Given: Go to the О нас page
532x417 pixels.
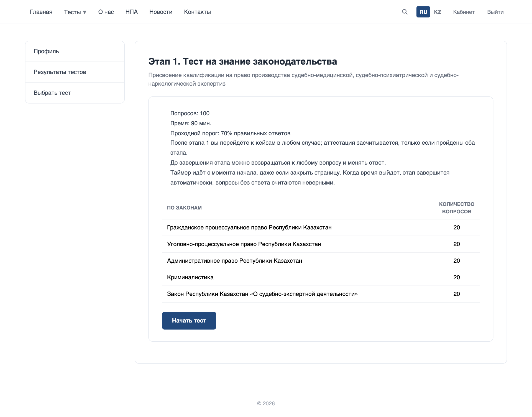Looking at the screenshot, I should [106, 12].
